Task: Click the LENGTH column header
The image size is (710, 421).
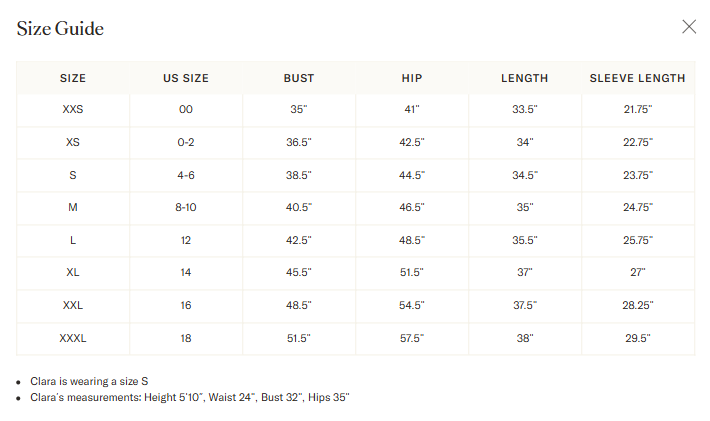Action: pyautogui.click(x=524, y=78)
